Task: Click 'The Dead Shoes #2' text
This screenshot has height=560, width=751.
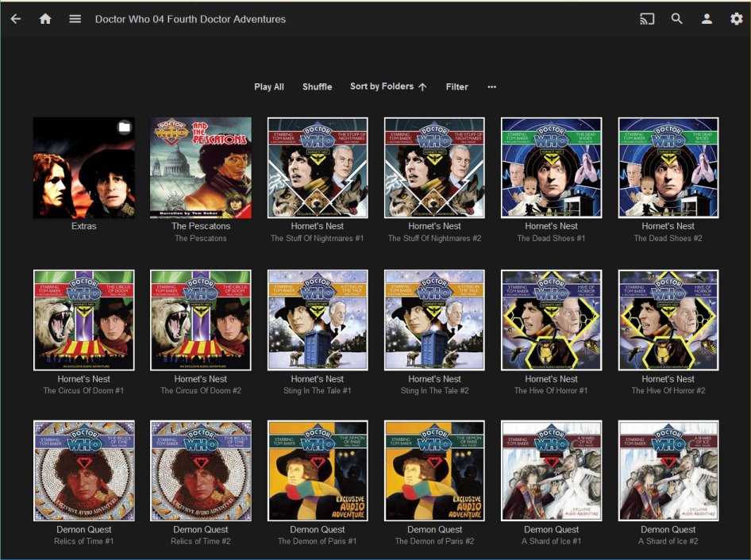Action: tap(668, 238)
